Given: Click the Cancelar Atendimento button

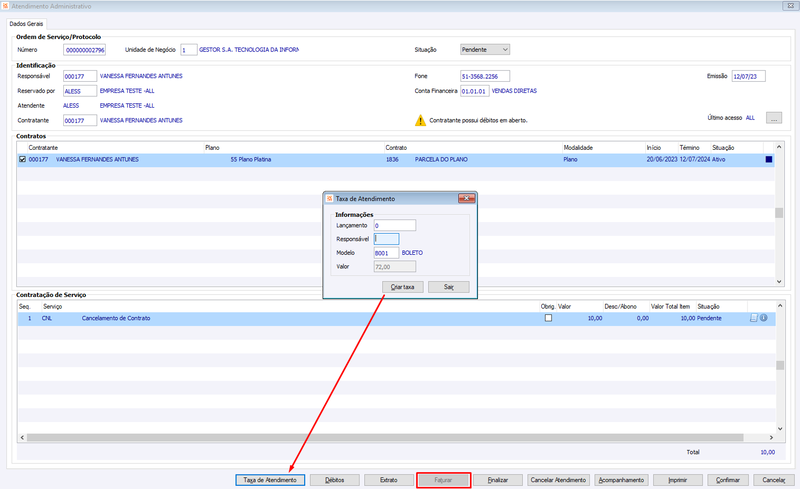Looking at the screenshot, I should [558, 480].
